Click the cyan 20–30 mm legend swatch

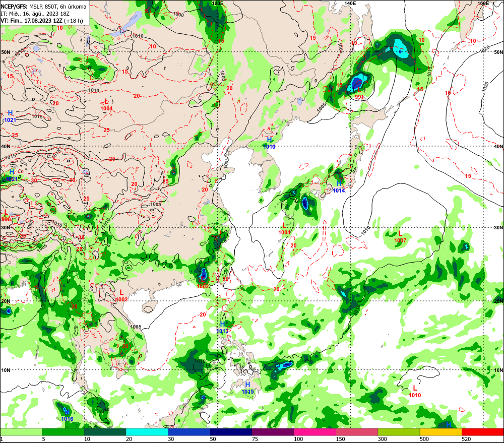point(147,432)
